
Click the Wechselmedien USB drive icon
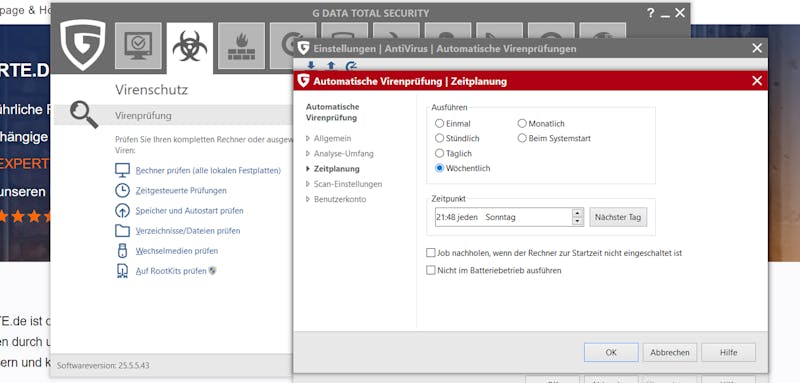pos(122,251)
